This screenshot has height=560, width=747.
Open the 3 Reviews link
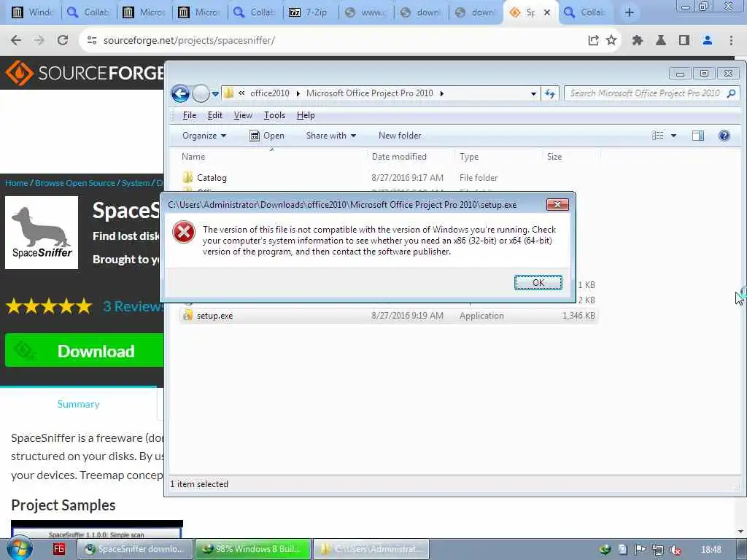133,306
